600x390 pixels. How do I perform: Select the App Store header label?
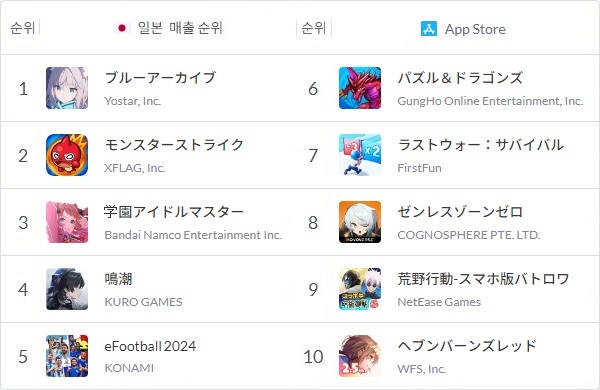pyautogui.click(x=475, y=29)
